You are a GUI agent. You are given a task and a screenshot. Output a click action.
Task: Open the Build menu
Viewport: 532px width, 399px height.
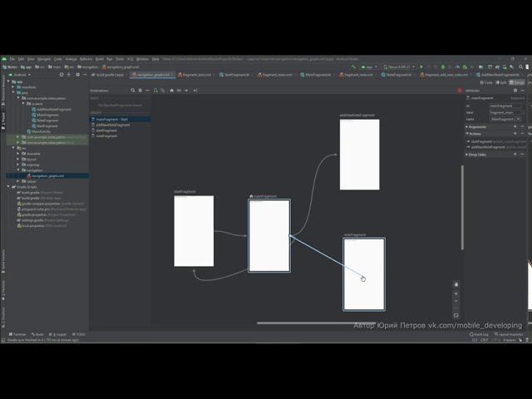pyautogui.click(x=99, y=59)
